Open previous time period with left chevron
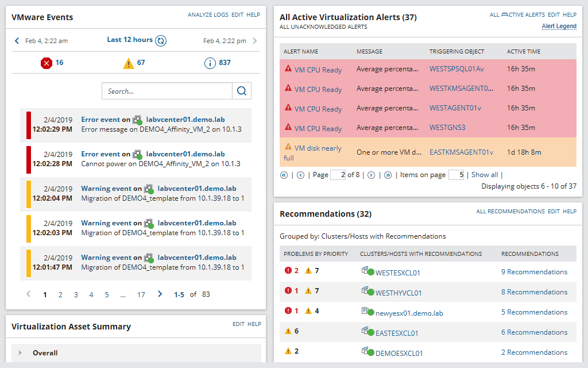This screenshot has height=368, width=588. click(x=17, y=40)
